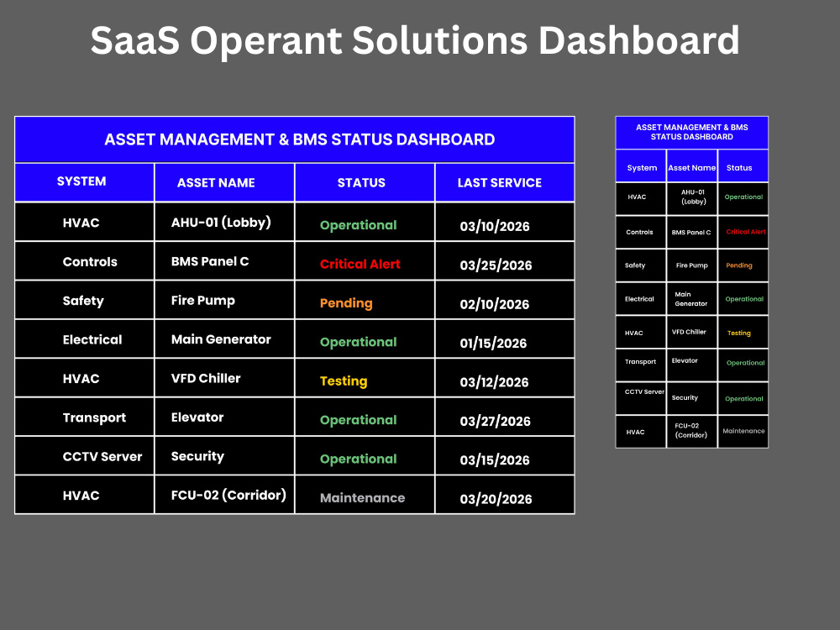Select the date '03/15/2026'
This screenshot has width=840, height=630.
tap(495, 459)
